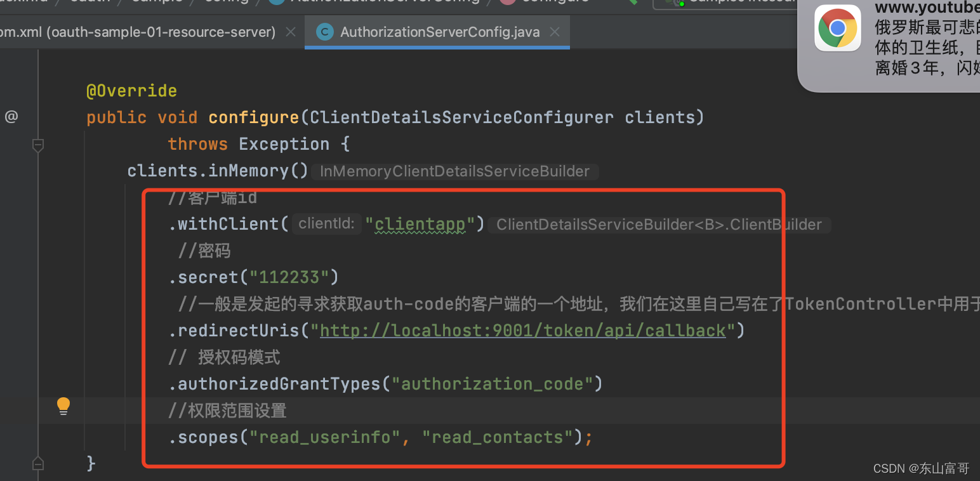This screenshot has width=980, height=481.
Task: Click the "clientapp" string literal
Action: point(420,224)
